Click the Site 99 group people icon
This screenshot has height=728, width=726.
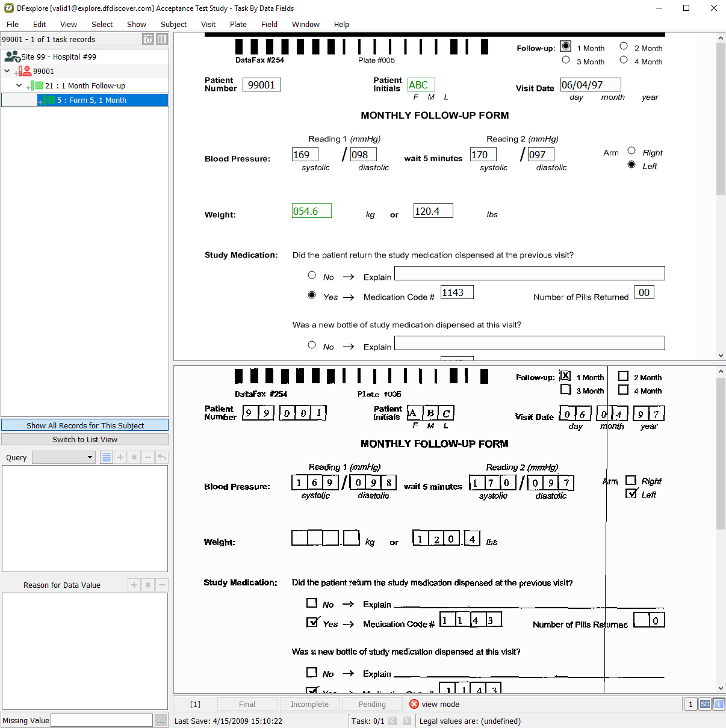pos(12,57)
